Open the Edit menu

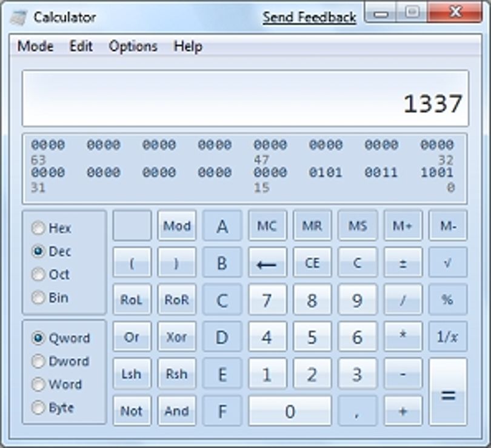(x=81, y=46)
